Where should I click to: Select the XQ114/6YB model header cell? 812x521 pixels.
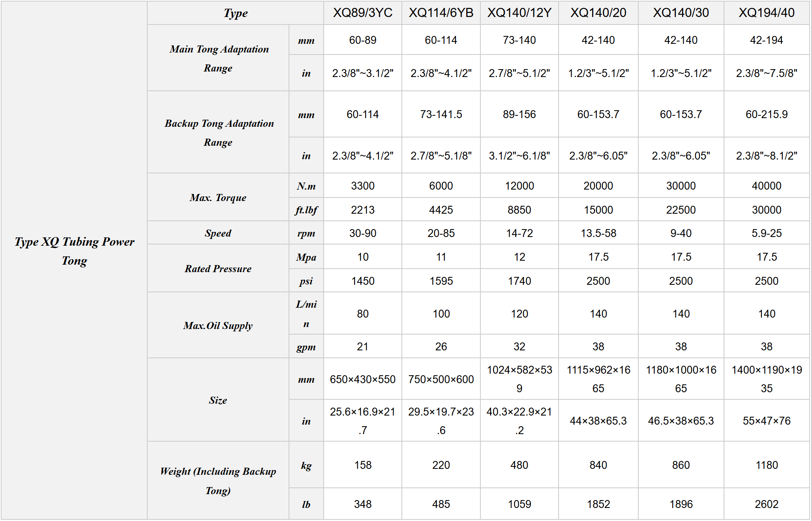click(x=441, y=13)
